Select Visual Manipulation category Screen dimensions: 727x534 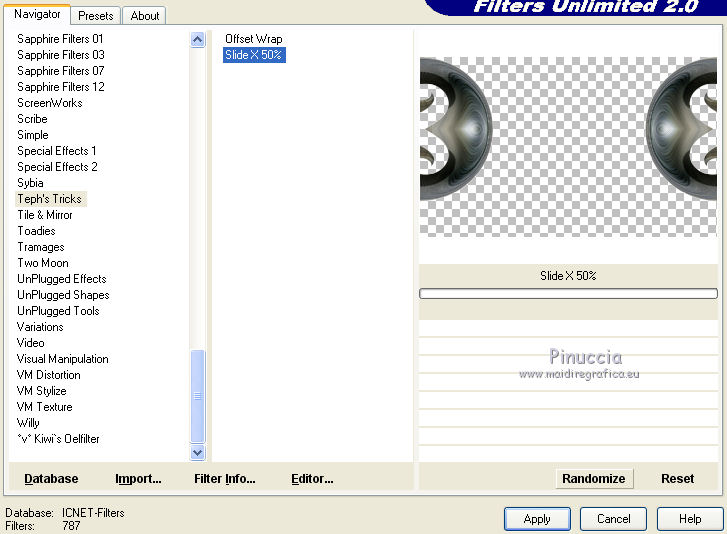pos(63,359)
